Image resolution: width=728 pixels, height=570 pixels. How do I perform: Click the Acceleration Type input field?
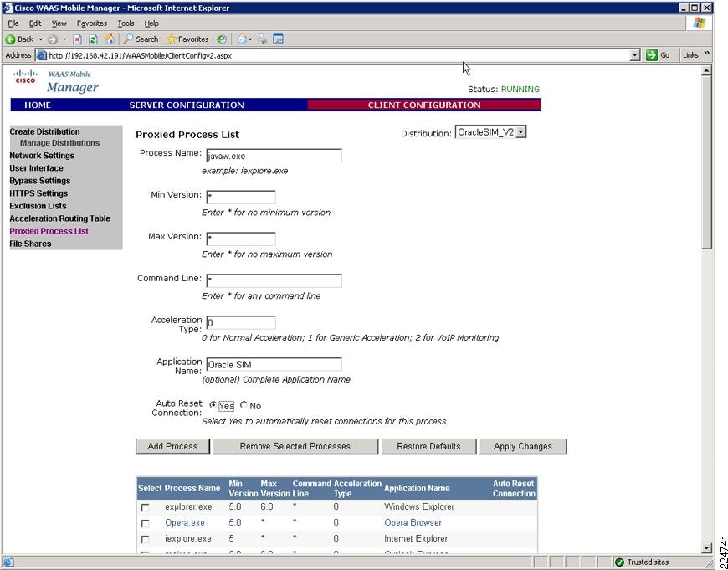(240, 322)
